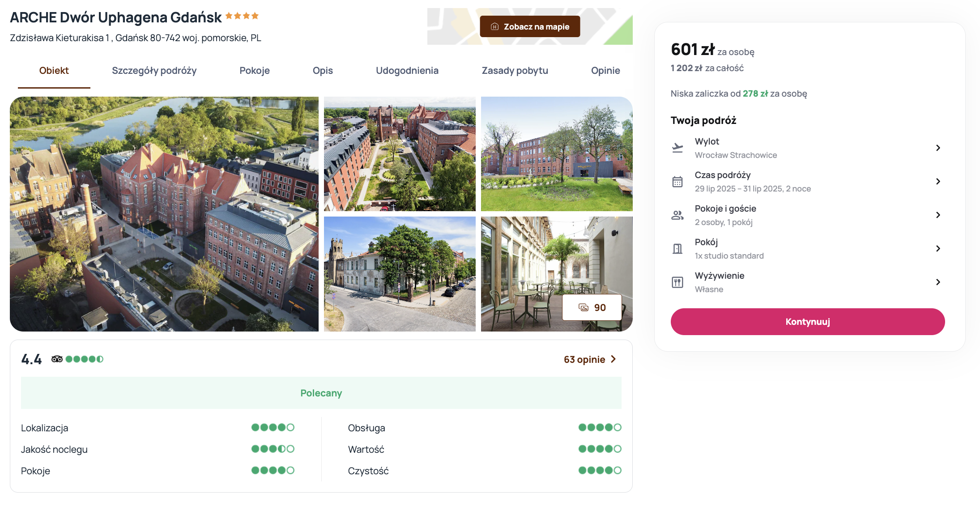Image resolution: width=980 pixels, height=519 pixels.
Task: Click the Tripadvisor owl logo near 4.4
Action: pyautogui.click(x=57, y=359)
